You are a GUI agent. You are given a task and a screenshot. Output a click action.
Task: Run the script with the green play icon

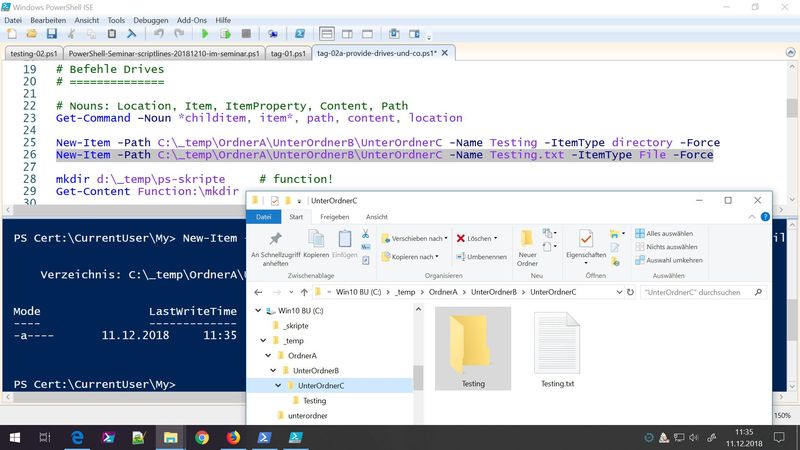point(205,34)
